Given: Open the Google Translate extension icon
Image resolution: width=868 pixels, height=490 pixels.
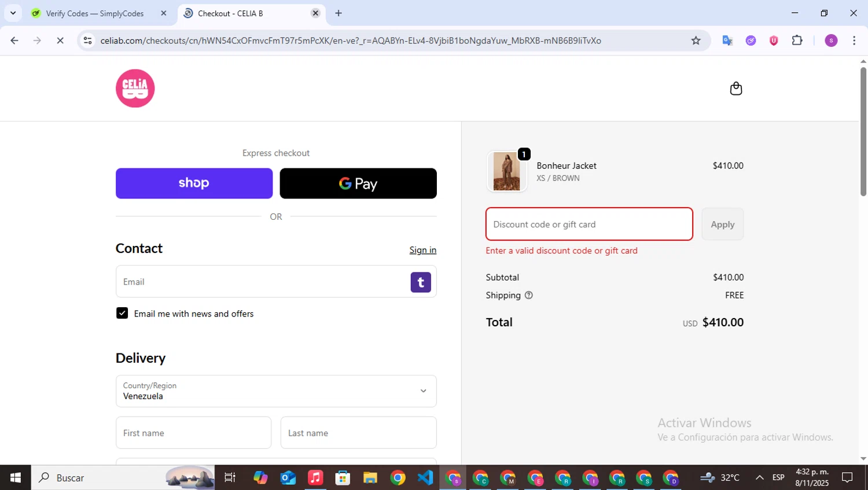Looking at the screenshot, I should [x=727, y=40].
